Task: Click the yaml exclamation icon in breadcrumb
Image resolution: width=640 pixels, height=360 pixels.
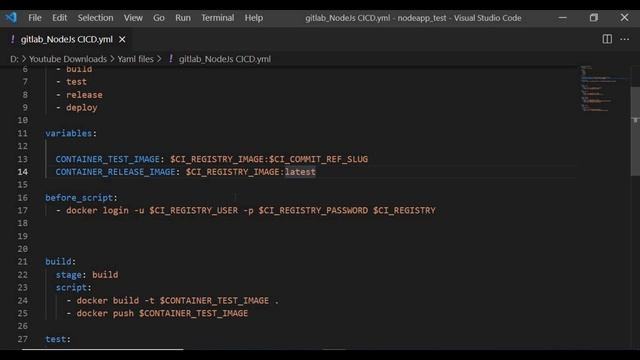Action: click(x=171, y=59)
